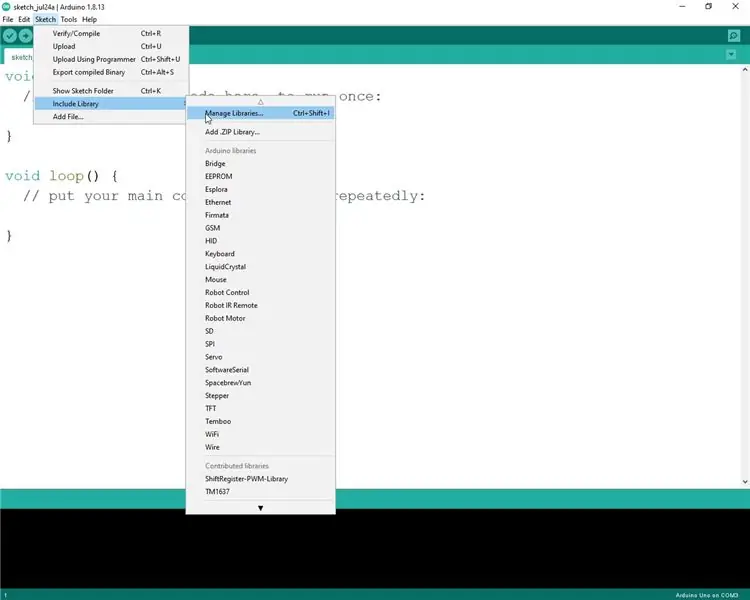This screenshot has height=600, width=750.
Task: Click the void loop() code line
Action: coord(61,176)
